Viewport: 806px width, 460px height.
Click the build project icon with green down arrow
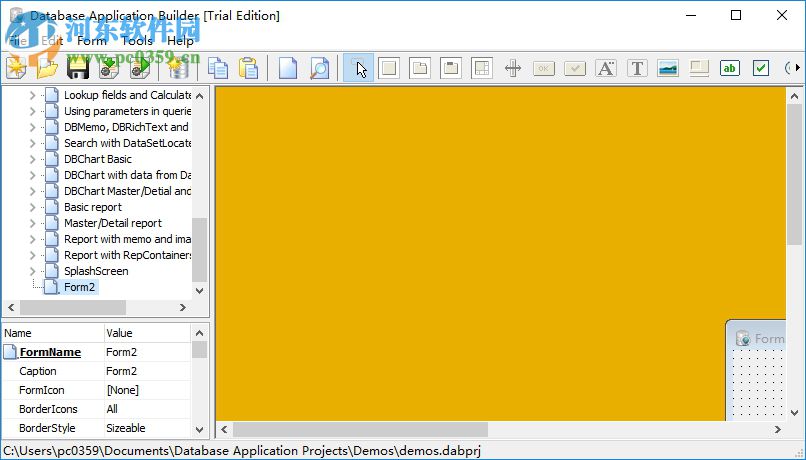109,68
